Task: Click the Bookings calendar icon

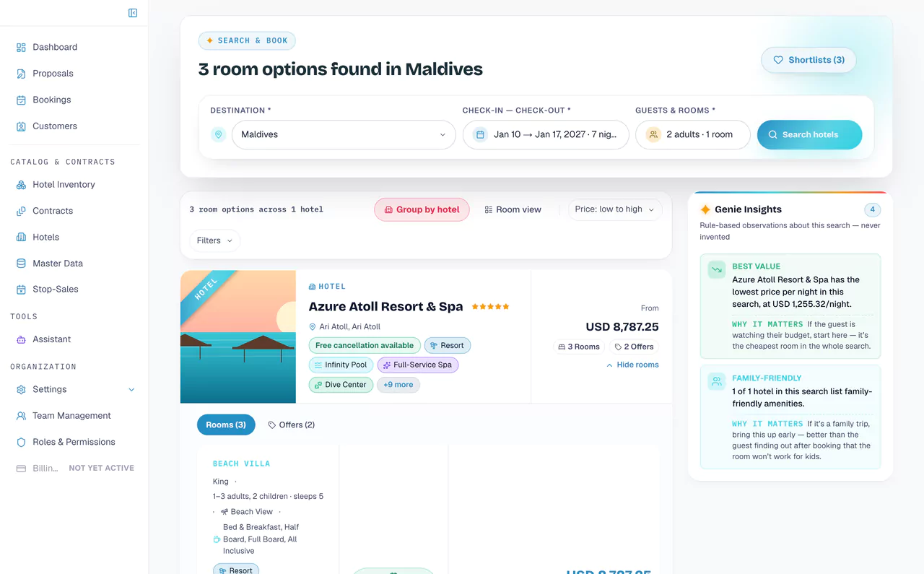Action: coord(21,100)
